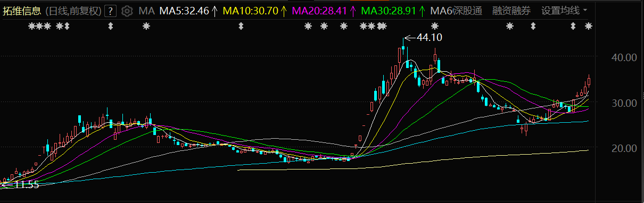The image size is (644, 203).
Task: Select the MA5:32.46 white value
Action: (x=184, y=11)
